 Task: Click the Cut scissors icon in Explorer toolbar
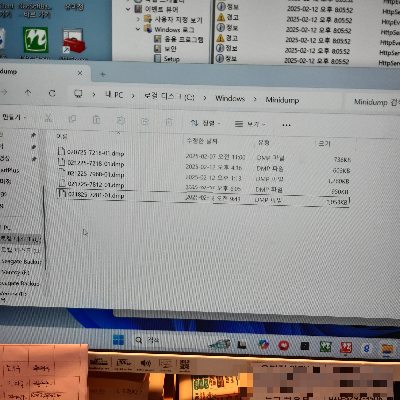48,118
